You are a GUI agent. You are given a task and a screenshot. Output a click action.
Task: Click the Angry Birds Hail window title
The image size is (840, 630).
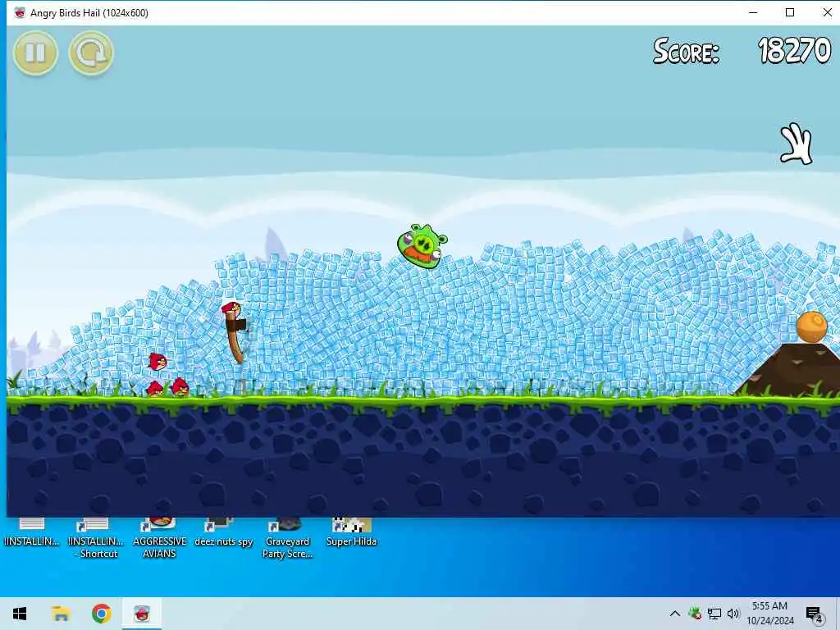(x=89, y=13)
